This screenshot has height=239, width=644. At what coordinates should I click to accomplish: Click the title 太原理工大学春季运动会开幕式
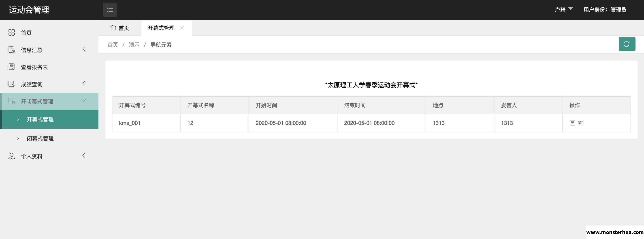[371, 85]
